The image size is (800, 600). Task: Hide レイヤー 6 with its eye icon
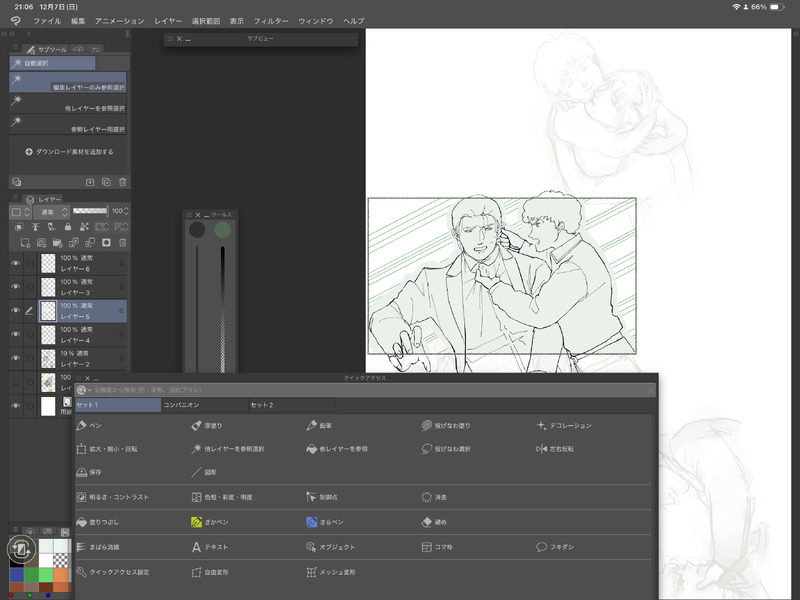pyautogui.click(x=15, y=263)
